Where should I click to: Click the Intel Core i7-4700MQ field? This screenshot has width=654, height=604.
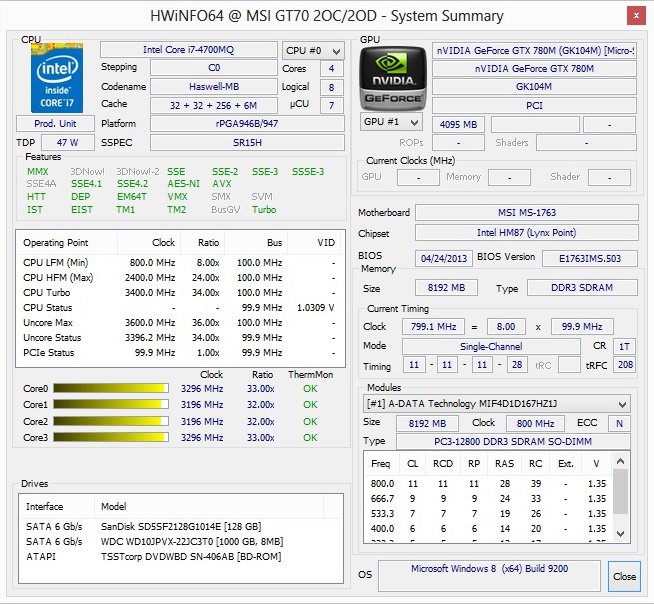click(189, 50)
